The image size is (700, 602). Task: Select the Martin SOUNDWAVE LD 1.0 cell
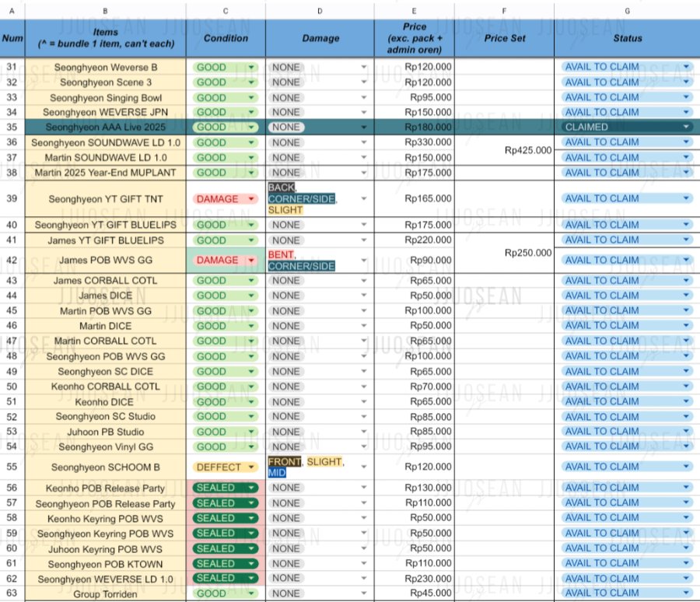point(105,158)
